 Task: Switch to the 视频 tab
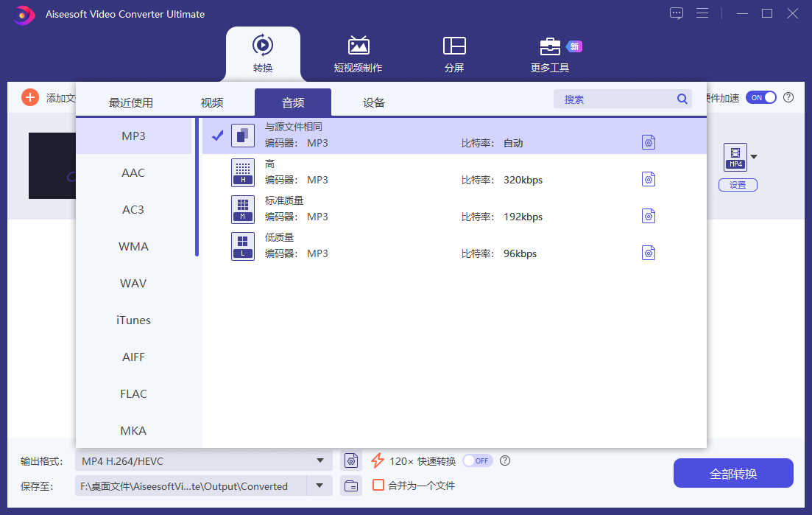(211, 102)
